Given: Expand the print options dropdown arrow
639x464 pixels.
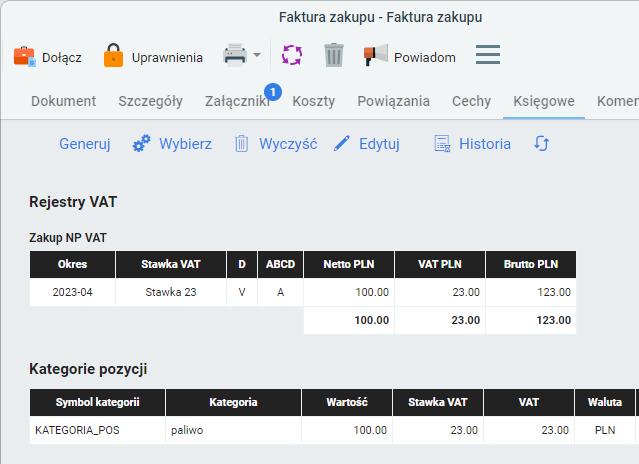Looking at the screenshot, I should pos(257,55).
